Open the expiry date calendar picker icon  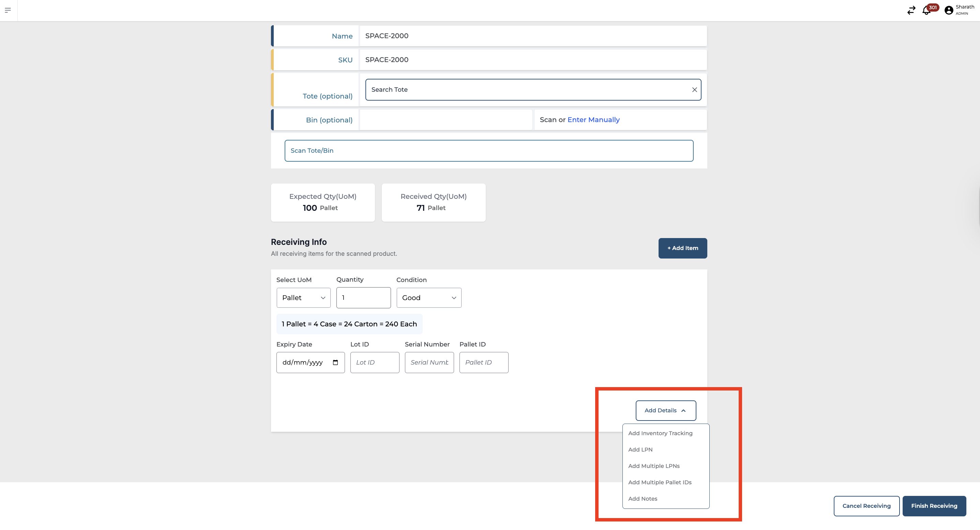click(335, 363)
